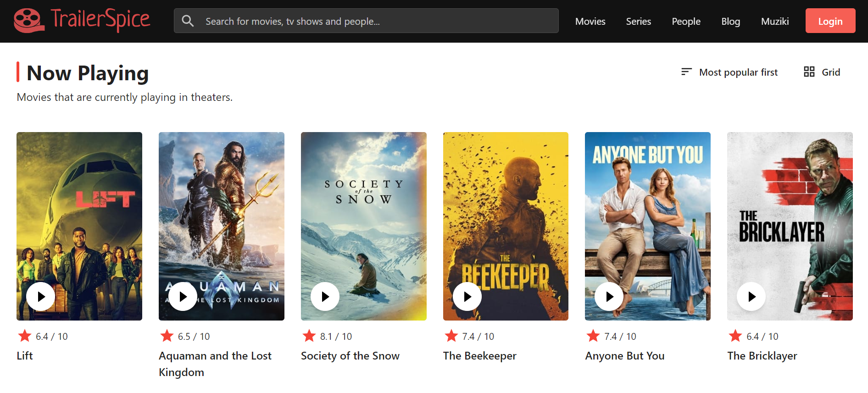Click the TrailerSpice wordmark
Screen dimensions: 868x393
100,20
